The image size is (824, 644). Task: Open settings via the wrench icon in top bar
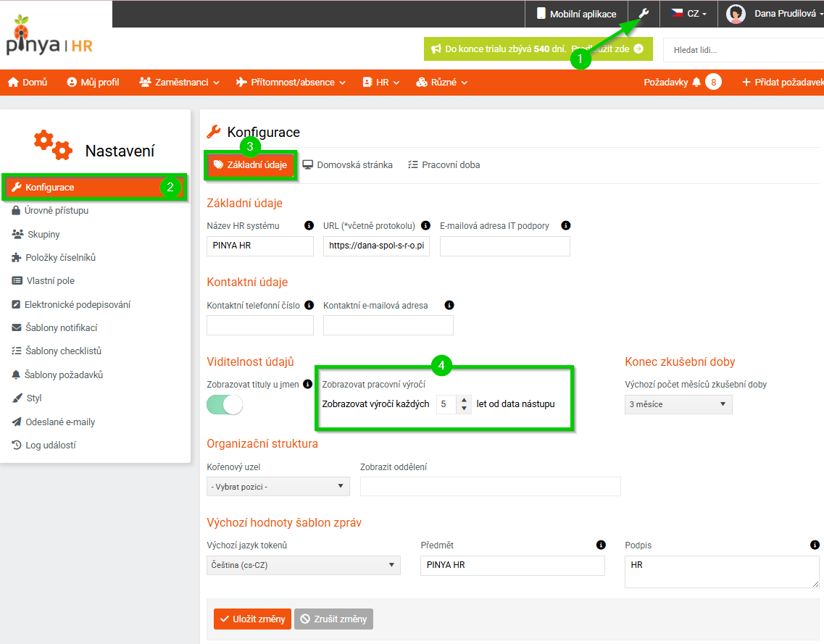point(644,13)
